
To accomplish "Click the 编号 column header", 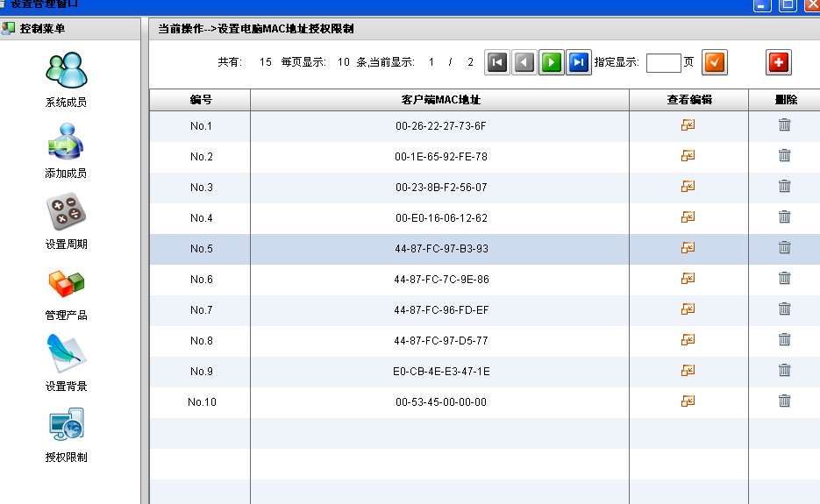I will coord(200,100).
